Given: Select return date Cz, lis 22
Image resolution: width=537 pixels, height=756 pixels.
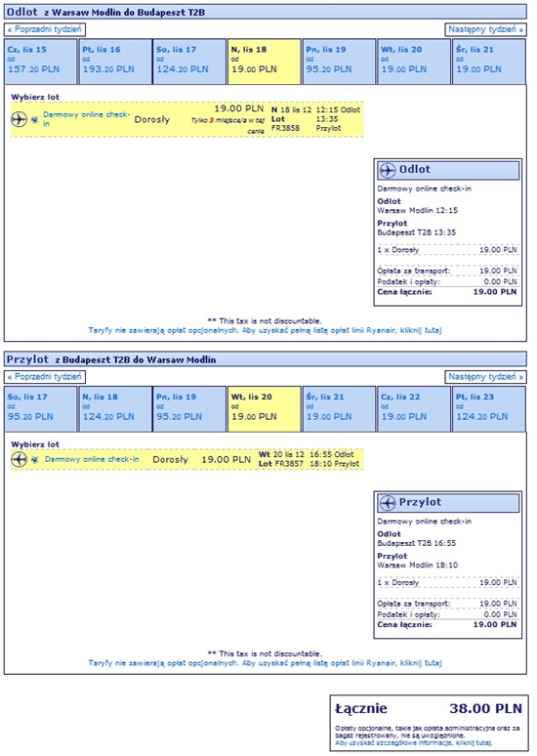Looking at the screenshot, I should 414,409.
